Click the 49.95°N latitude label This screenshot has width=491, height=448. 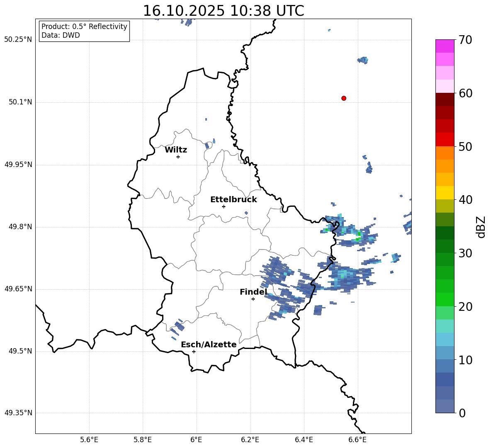pos(18,165)
